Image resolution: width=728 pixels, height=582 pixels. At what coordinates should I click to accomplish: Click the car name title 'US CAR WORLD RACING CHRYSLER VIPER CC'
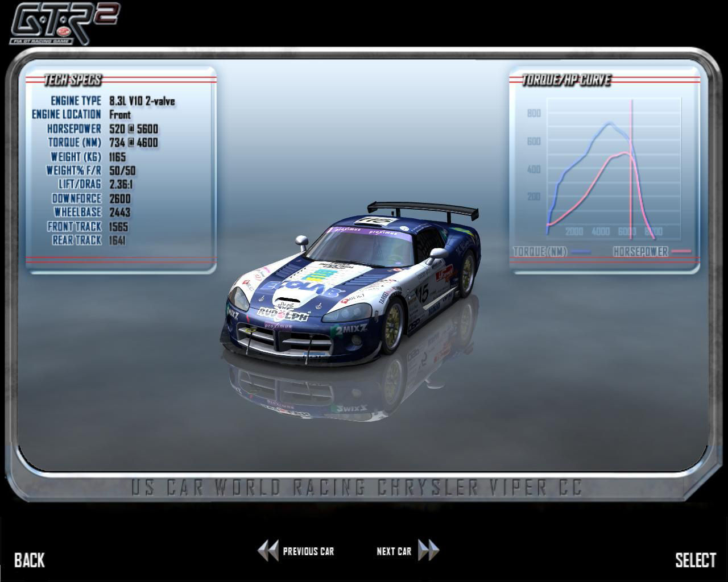point(357,488)
